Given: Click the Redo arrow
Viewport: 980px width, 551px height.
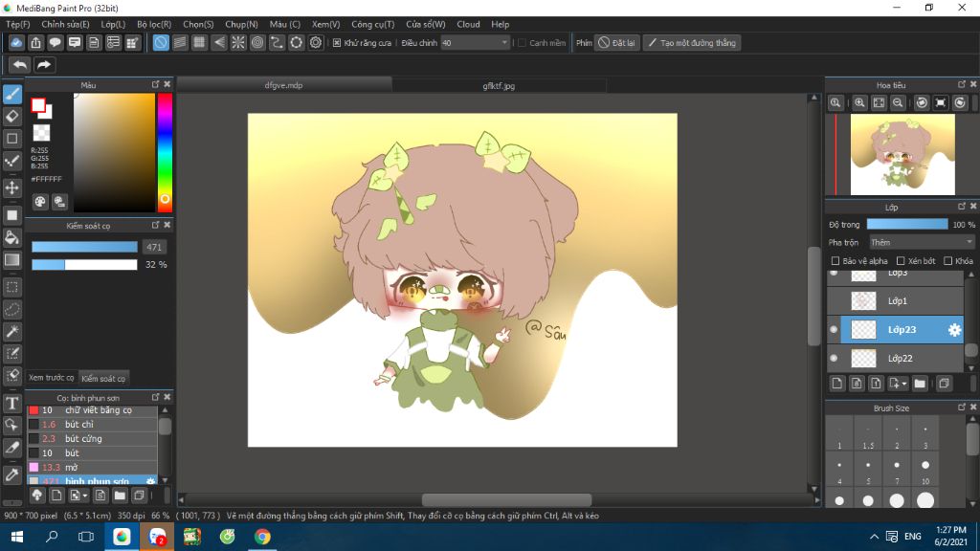Looking at the screenshot, I should [x=44, y=64].
